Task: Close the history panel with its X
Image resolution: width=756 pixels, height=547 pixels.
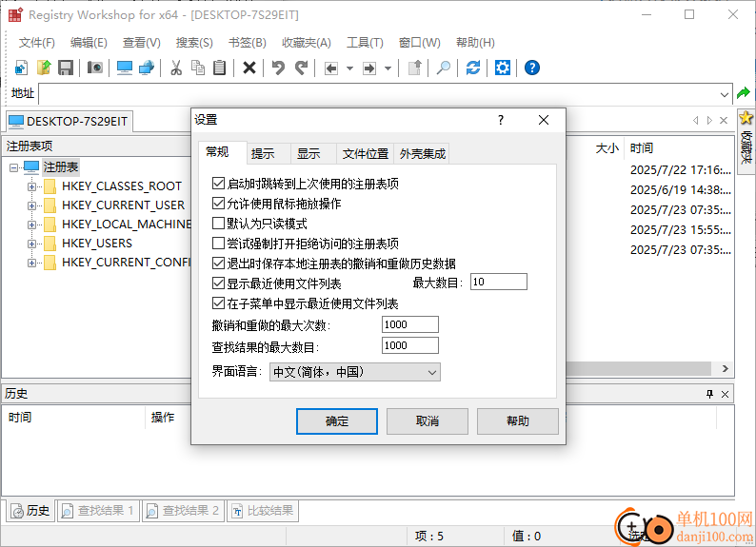Action: 725,395
